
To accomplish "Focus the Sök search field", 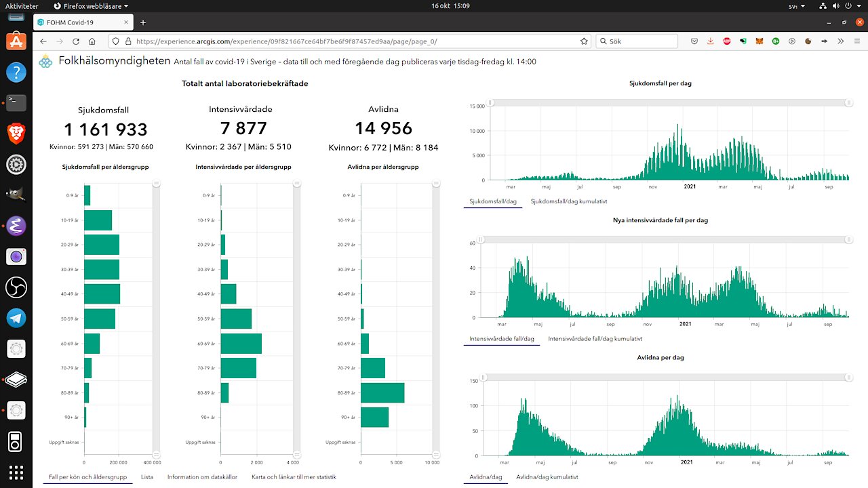I will pyautogui.click(x=636, y=41).
